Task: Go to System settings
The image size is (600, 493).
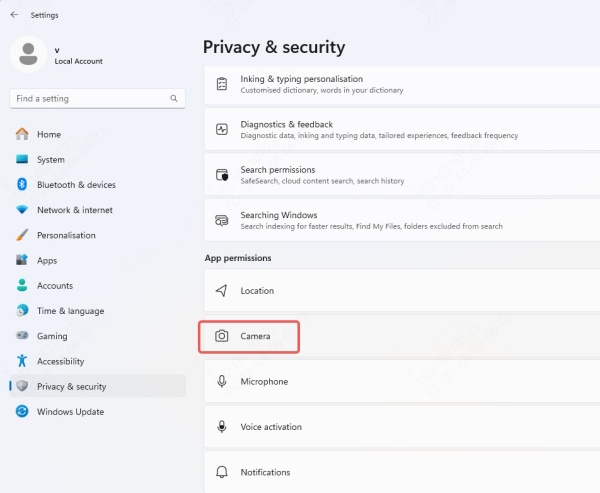Action: click(x=98, y=159)
